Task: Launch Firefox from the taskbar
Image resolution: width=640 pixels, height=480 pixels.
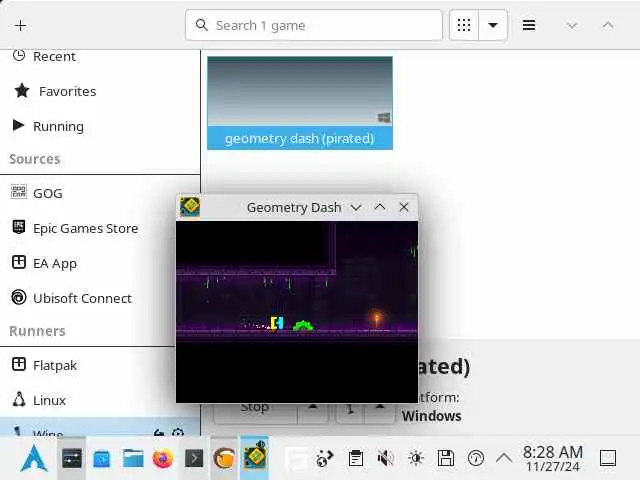Action: (x=163, y=458)
